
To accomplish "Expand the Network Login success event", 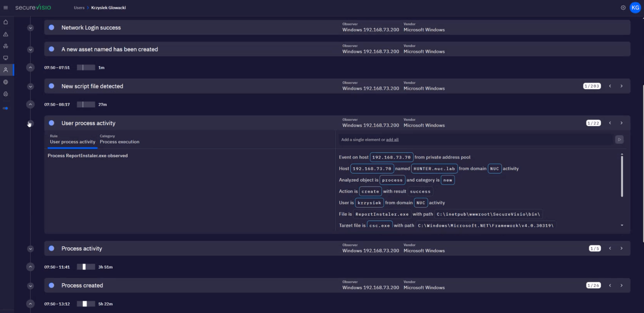I will (30, 28).
